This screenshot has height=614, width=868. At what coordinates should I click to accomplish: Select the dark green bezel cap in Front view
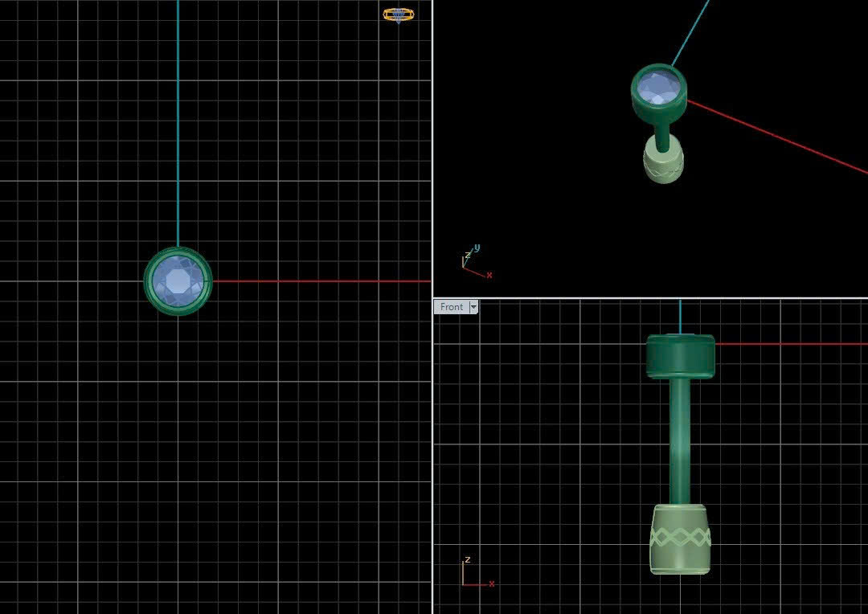[681, 357]
